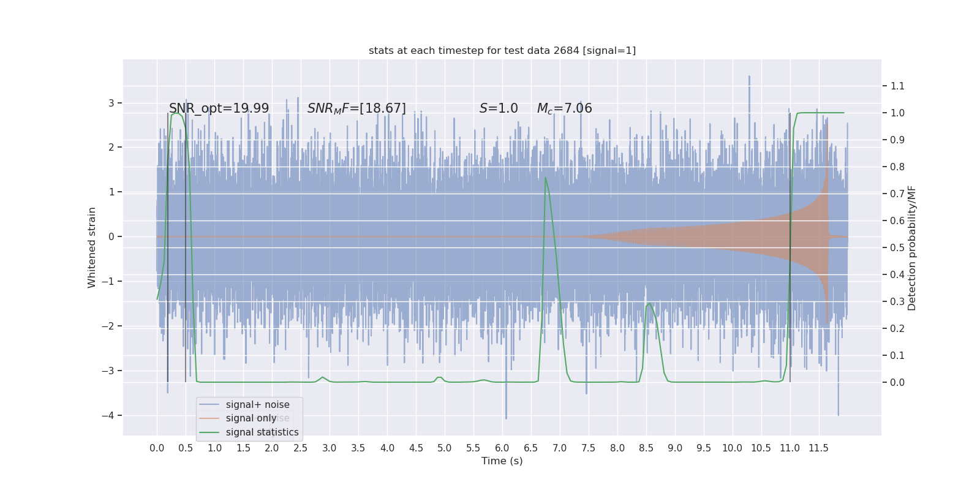980x490 pixels.
Task: Click the right y-axis tick label 1.1
Action: point(897,86)
